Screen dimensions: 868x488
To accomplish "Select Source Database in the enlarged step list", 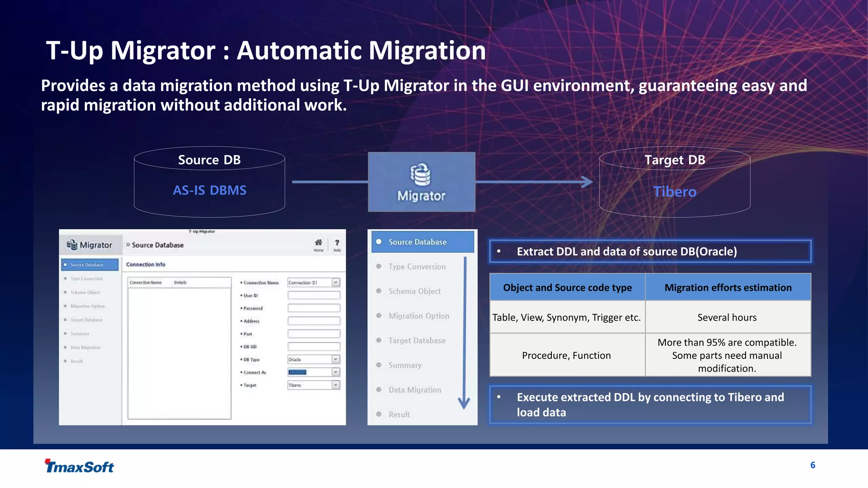I will click(x=423, y=242).
